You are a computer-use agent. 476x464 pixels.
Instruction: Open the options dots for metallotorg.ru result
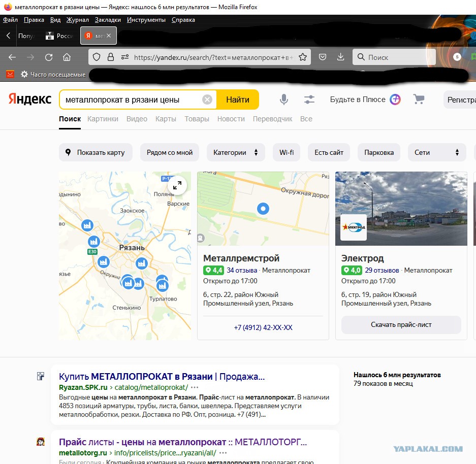(x=223, y=453)
